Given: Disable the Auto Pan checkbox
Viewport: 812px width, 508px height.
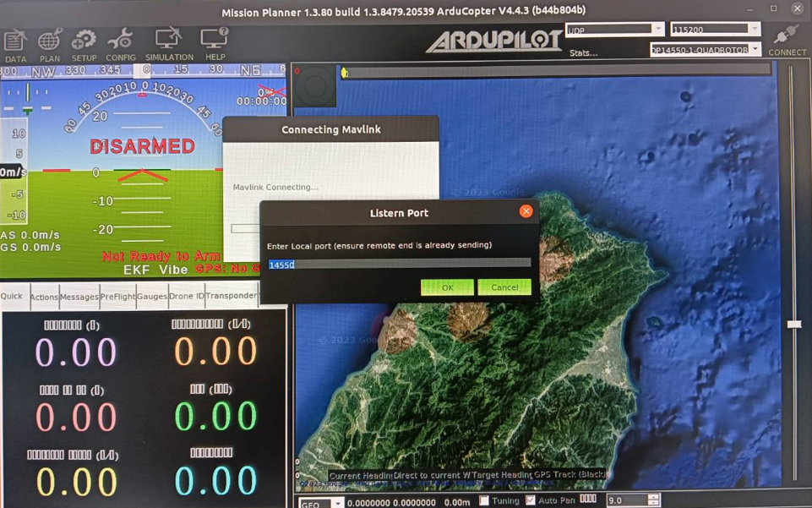Looking at the screenshot, I should tap(530, 500).
